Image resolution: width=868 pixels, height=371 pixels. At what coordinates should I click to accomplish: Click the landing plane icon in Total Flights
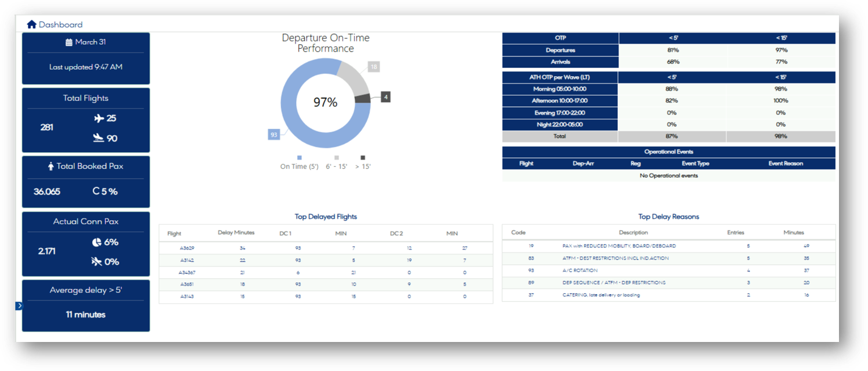pyautogui.click(x=99, y=138)
